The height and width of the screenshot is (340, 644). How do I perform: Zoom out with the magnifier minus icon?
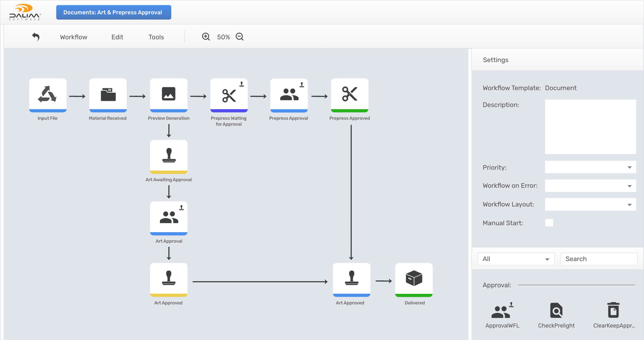coord(239,37)
